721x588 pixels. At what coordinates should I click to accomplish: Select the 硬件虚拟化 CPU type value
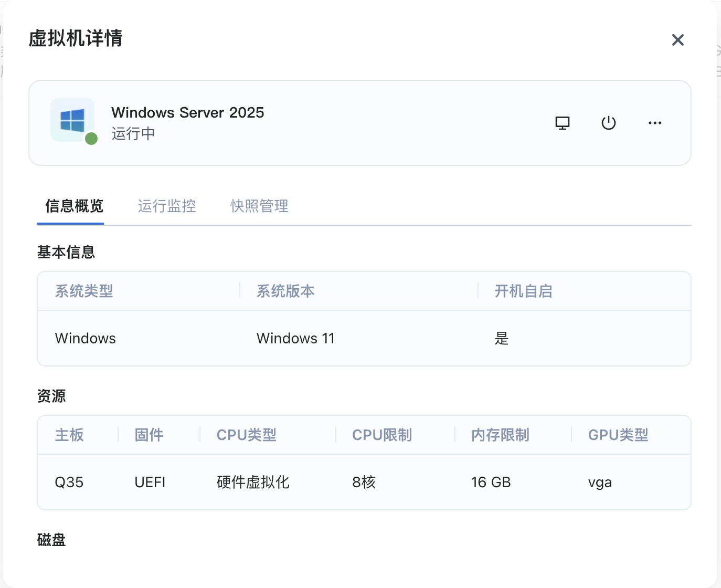pyautogui.click(x=253, y=482)
